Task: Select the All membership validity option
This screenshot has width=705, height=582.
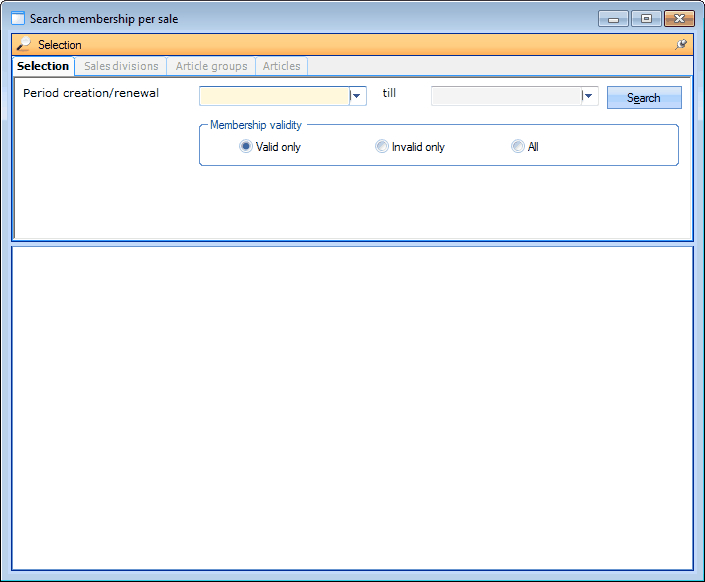Action: pos(518,147)
